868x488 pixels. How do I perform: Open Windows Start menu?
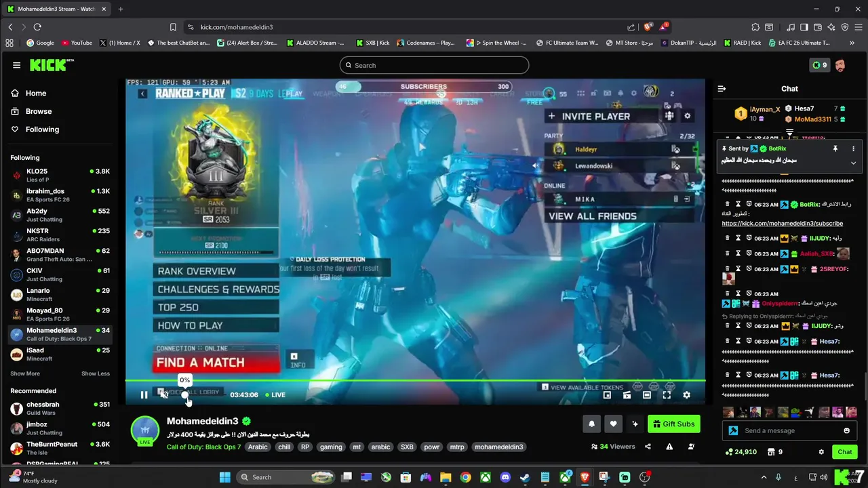tap(224, 477)
